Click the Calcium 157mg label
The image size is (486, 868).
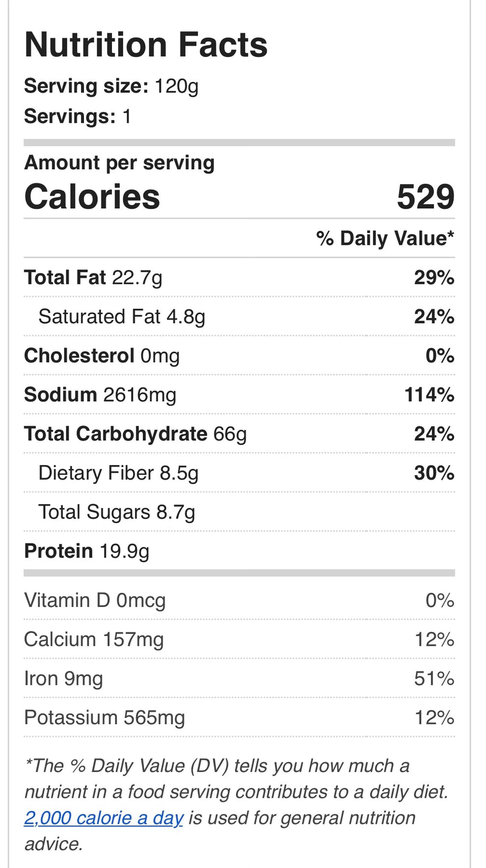[94, 640]
